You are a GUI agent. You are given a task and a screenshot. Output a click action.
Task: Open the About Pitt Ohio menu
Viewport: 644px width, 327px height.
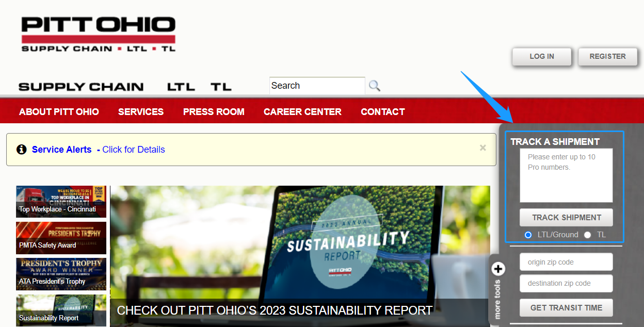(59, 111)
